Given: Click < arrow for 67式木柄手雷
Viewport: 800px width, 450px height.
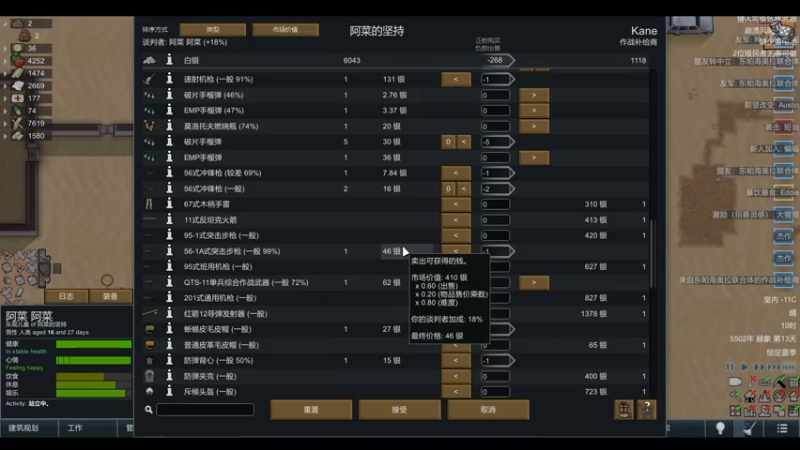Looking at the screenshot, I should pos(456,204).
